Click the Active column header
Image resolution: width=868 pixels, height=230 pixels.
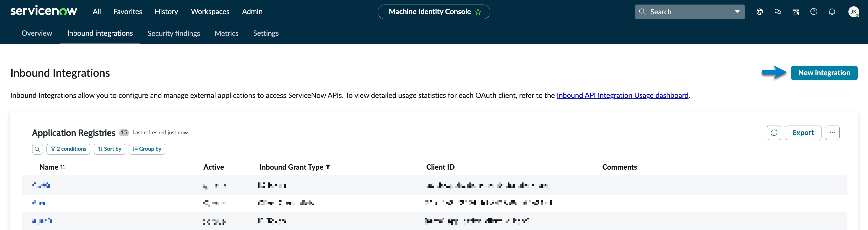point(214,167)
